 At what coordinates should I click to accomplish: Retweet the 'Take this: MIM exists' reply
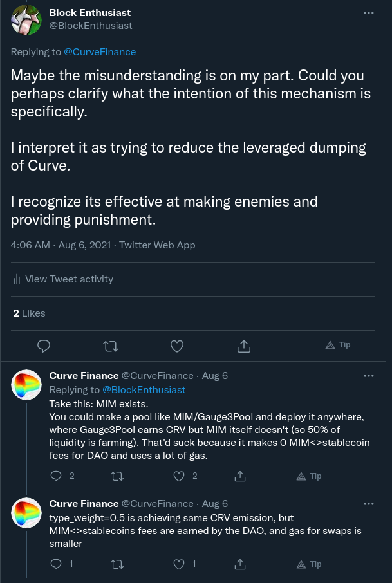[x=118, y=476]
